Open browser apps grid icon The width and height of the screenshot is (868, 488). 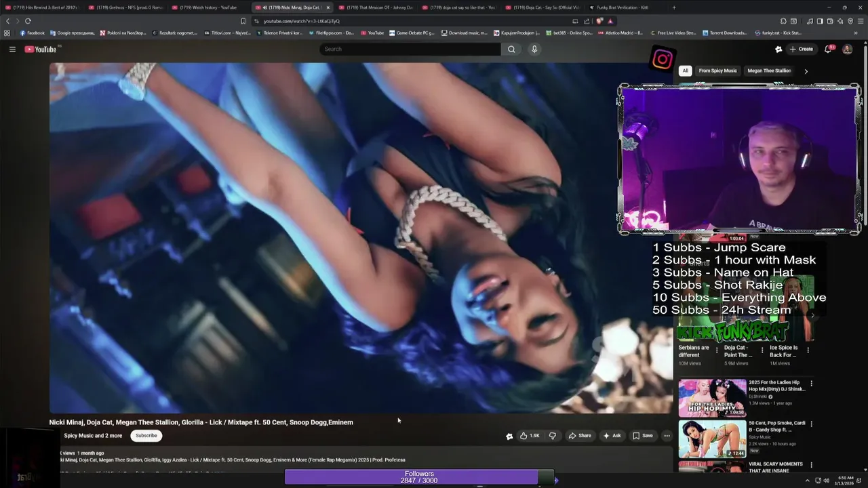pos(7,33)
